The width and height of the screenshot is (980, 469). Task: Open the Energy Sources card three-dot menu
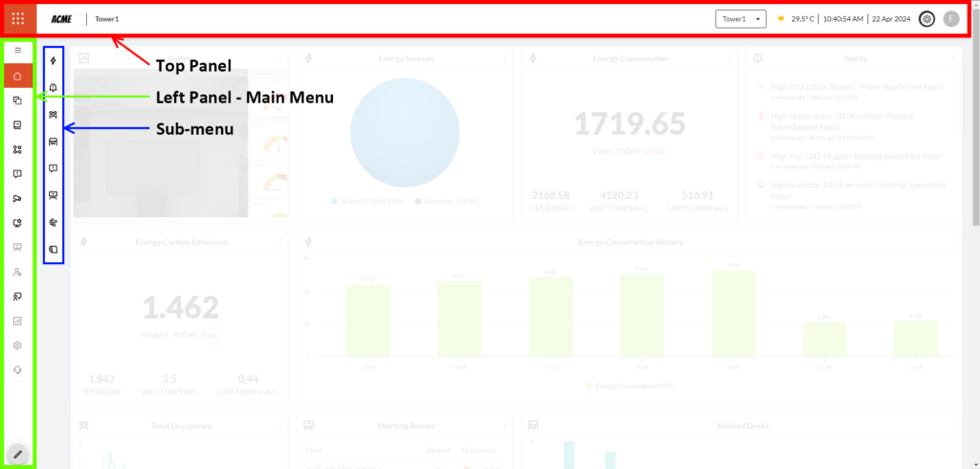[506, 58]
